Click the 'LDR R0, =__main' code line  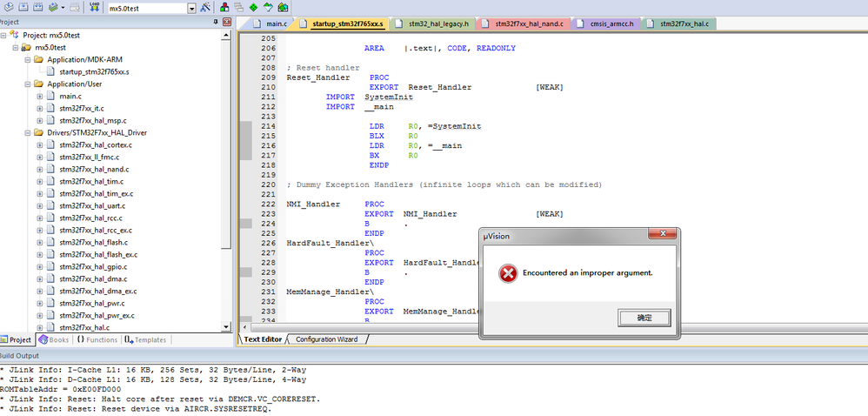coord(416,145)
